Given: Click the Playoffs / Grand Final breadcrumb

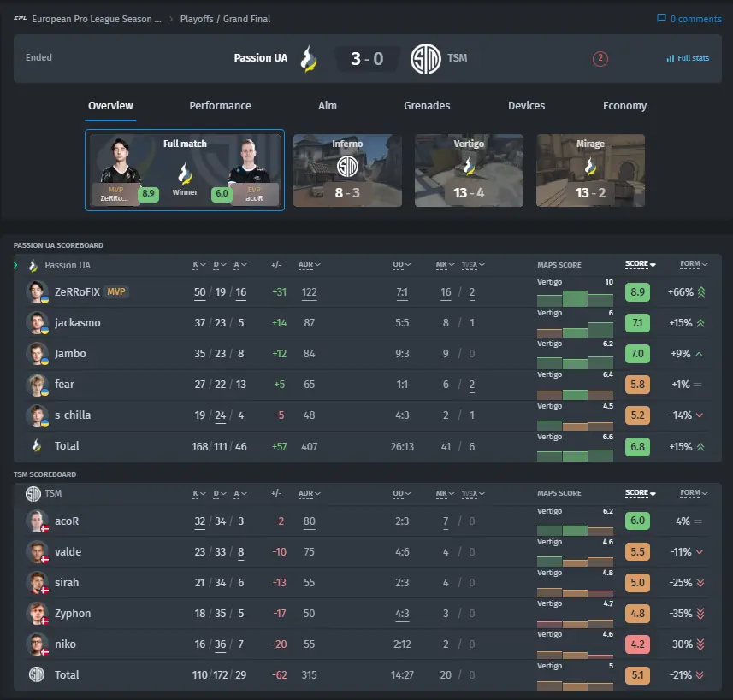Looking at the screenshot, I should [x=225, y=19].
